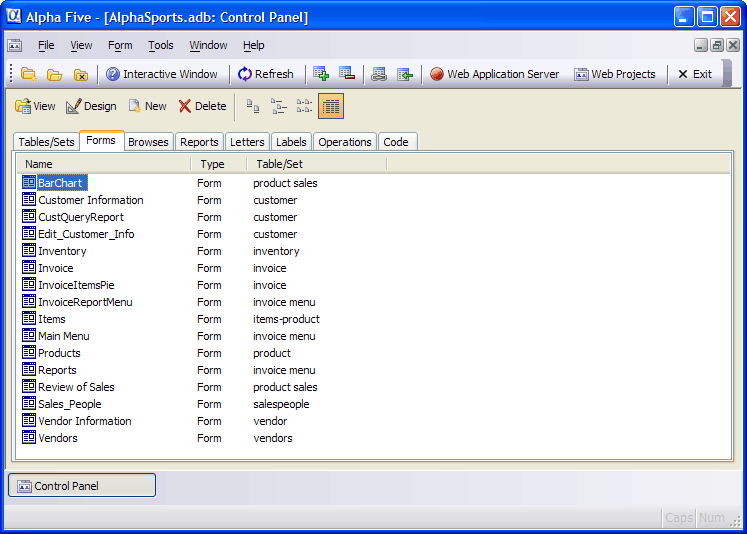Click the Refresh button

click(266, 74)
